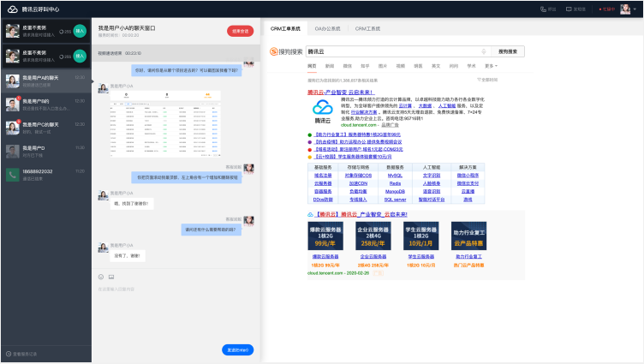
Task: Click the avatar of 我是用户C的聊天
Action: (13, 128)
